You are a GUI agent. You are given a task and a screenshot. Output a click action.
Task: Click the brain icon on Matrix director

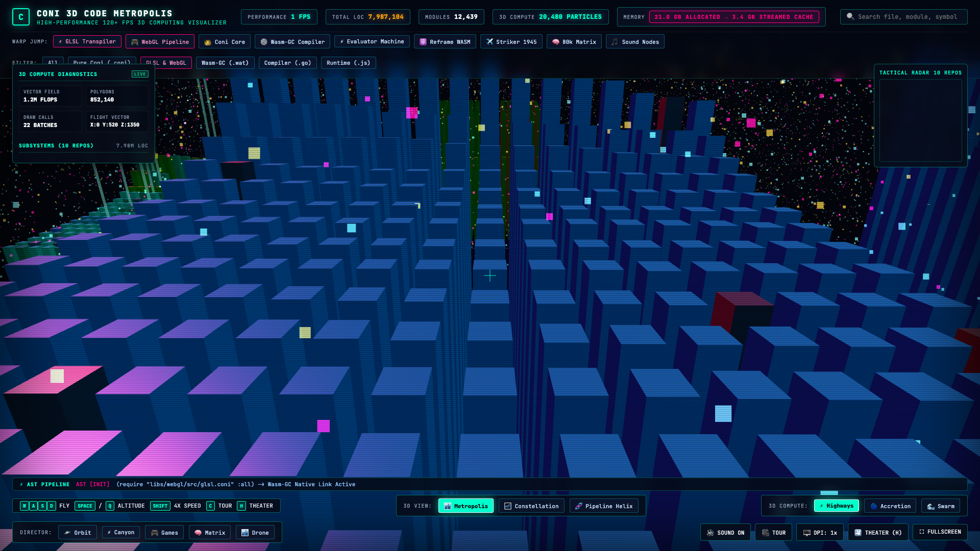[198, 533]
